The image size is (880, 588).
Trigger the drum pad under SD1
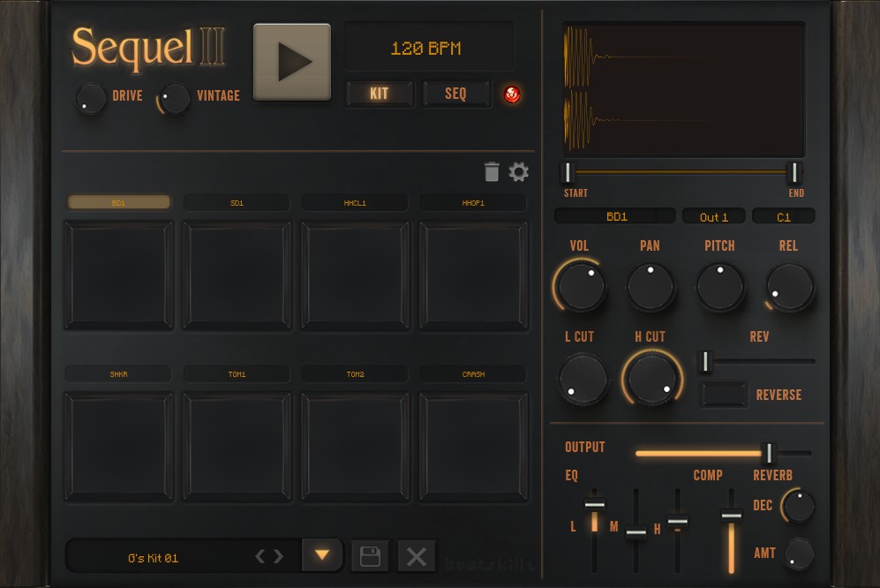coord(237,275)
